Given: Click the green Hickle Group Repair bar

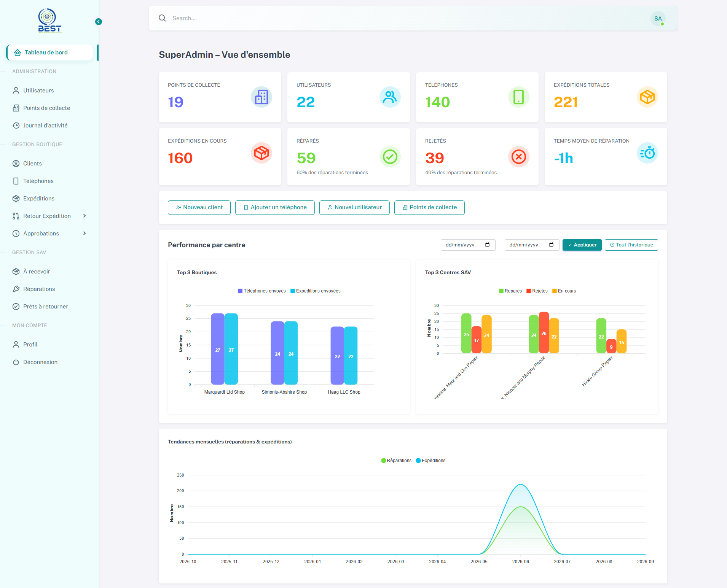Looking at the screenshot, I should [x=601, y=336].
